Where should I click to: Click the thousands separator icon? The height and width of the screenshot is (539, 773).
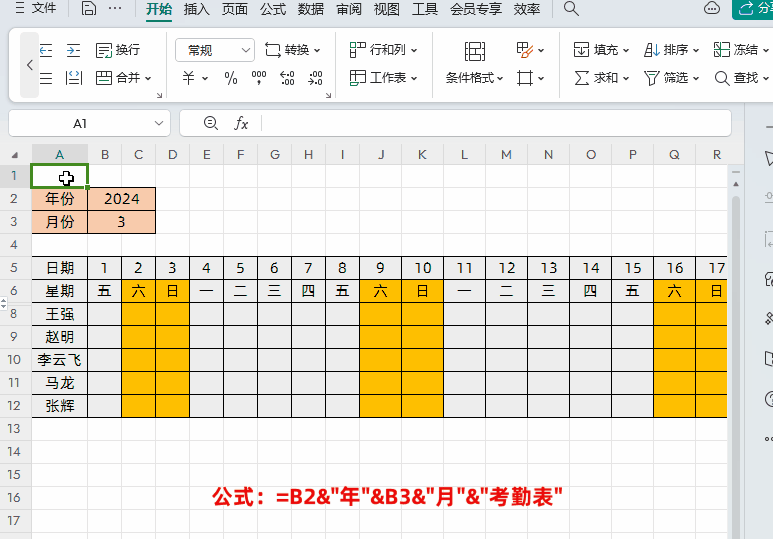click(259, 78)
